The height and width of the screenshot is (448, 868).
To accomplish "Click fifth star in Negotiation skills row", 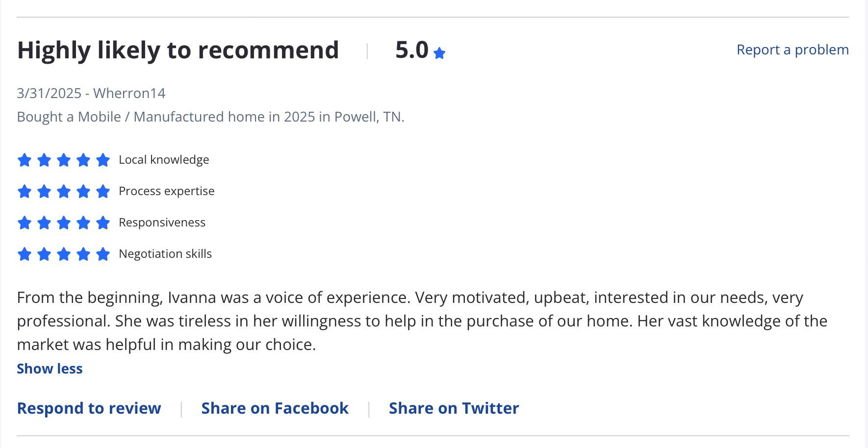I will [103, 254].
